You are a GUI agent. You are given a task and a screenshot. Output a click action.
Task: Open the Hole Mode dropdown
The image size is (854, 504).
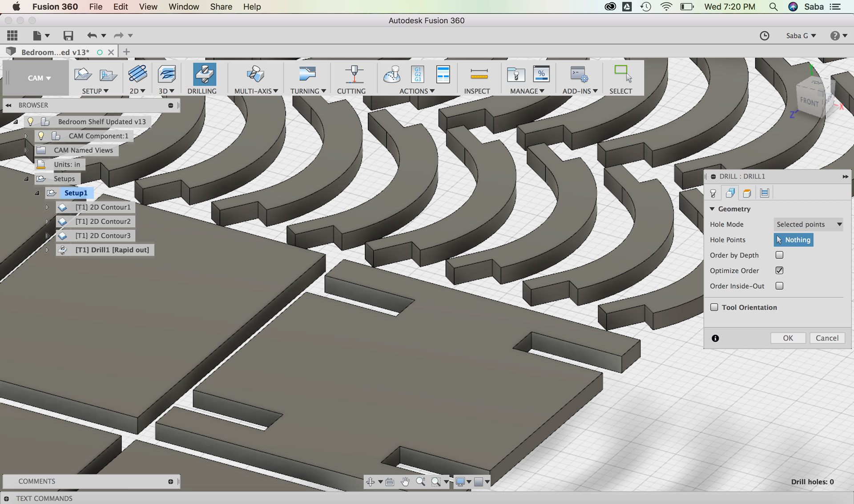(808, 224)
